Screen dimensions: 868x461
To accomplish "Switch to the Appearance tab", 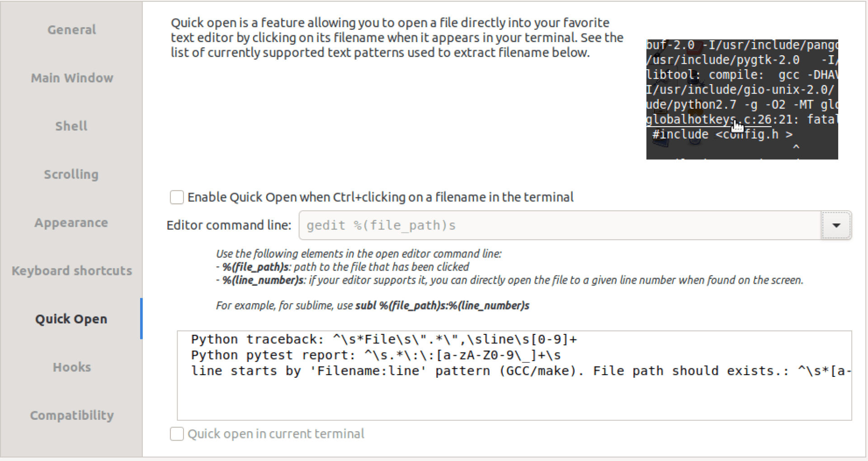I will (x=71, y=222).
